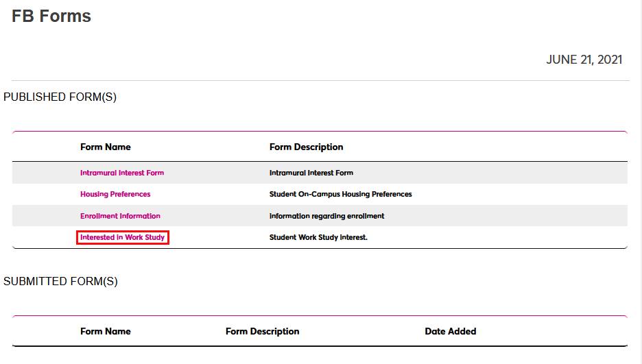Click the Information regarding enrollment description
Image resolution: width=642 pixels, height=364 pixels.
[x=326, y=216]
